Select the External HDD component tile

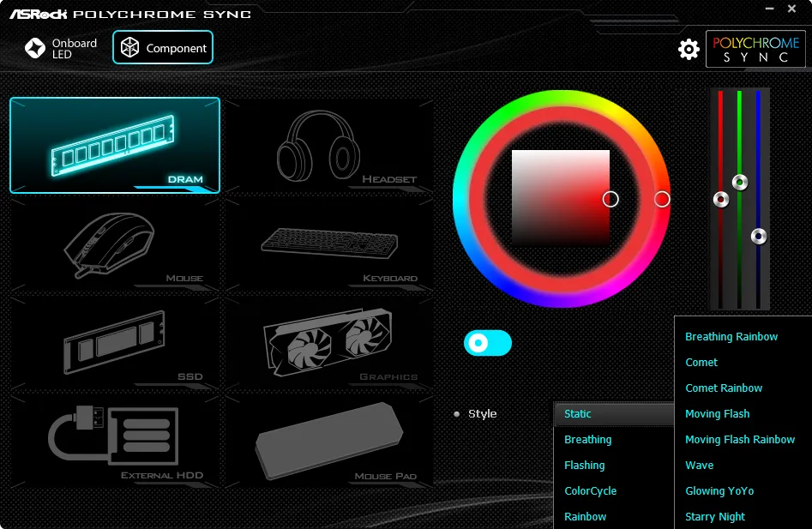point(115,441)
